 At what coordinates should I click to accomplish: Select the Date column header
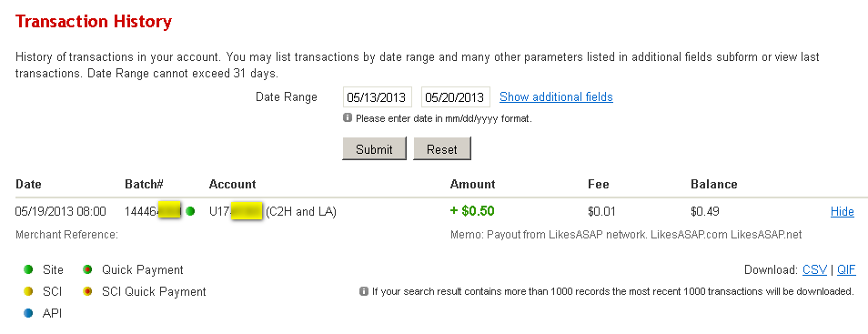click(28, 184)
